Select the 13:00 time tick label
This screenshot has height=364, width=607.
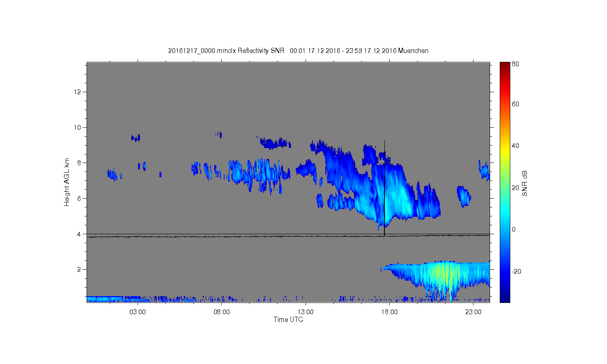(x=306, y=312)
